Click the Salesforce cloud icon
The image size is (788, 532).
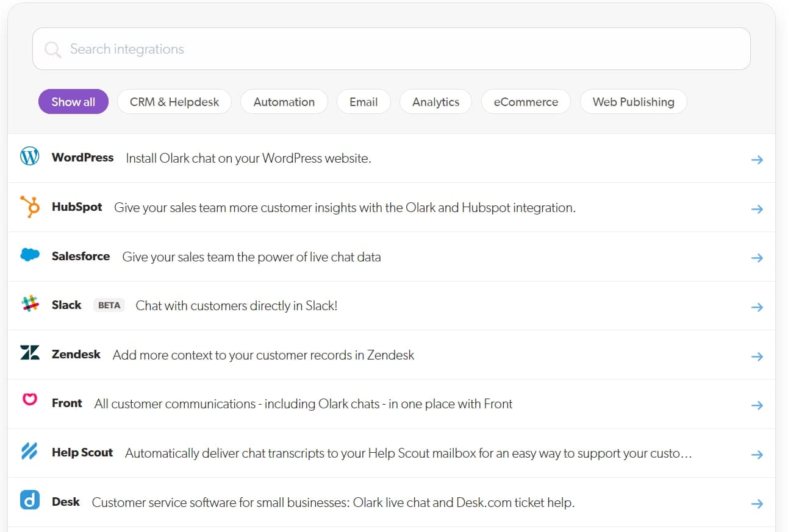pyautogui.click(x=29, y=255)
